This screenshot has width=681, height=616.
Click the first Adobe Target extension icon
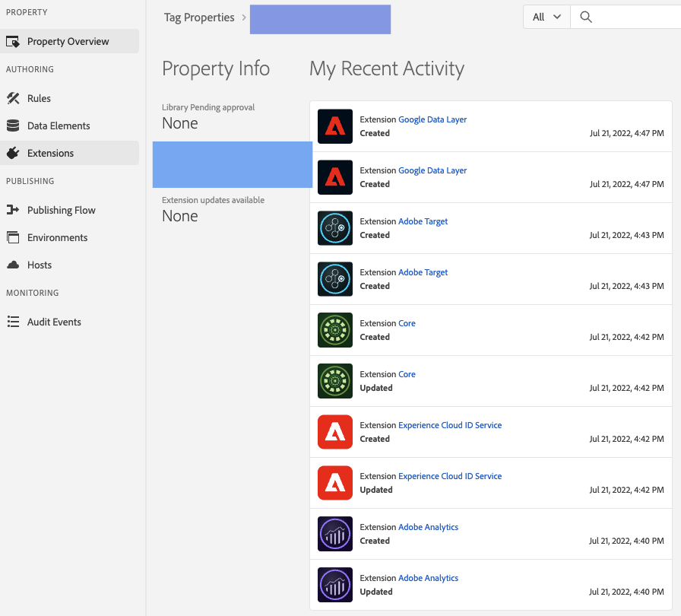coord(335,228)
